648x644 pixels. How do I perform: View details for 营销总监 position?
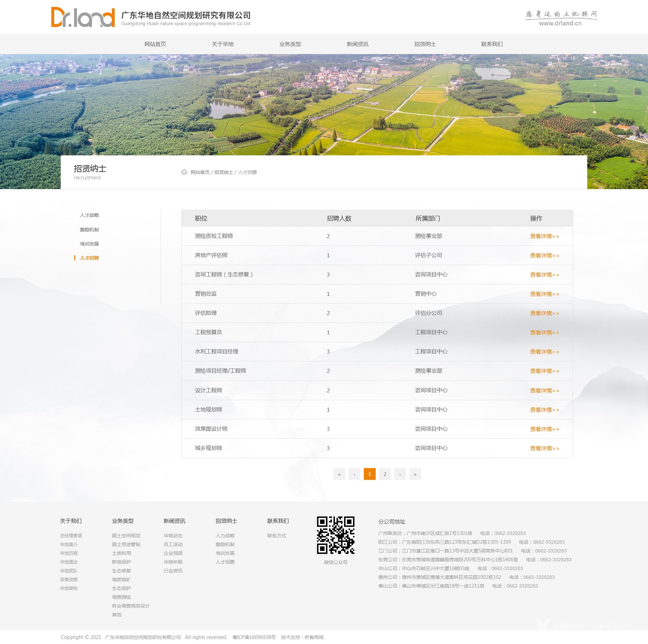[544, 294]
